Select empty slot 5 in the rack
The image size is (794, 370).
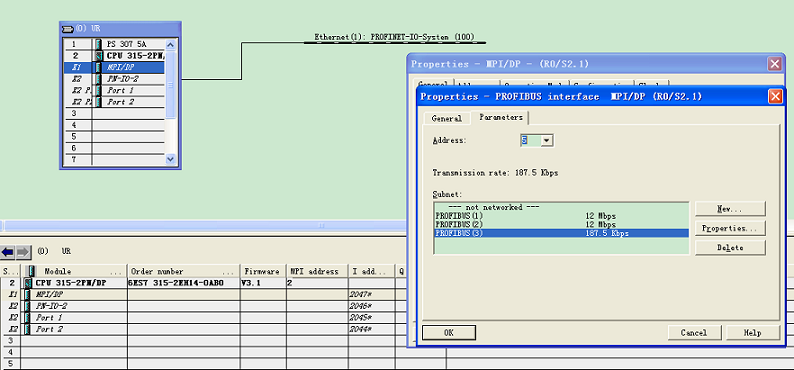(113, 137)
